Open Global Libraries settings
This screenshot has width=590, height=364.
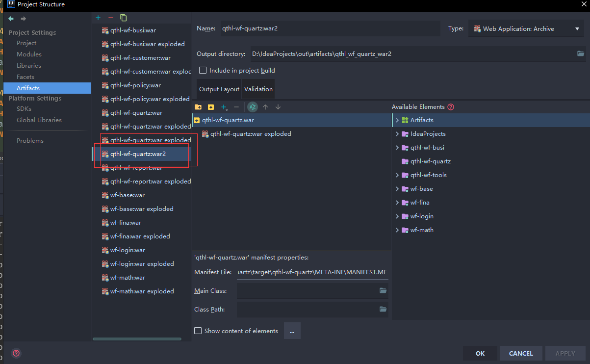coord(39,120)
